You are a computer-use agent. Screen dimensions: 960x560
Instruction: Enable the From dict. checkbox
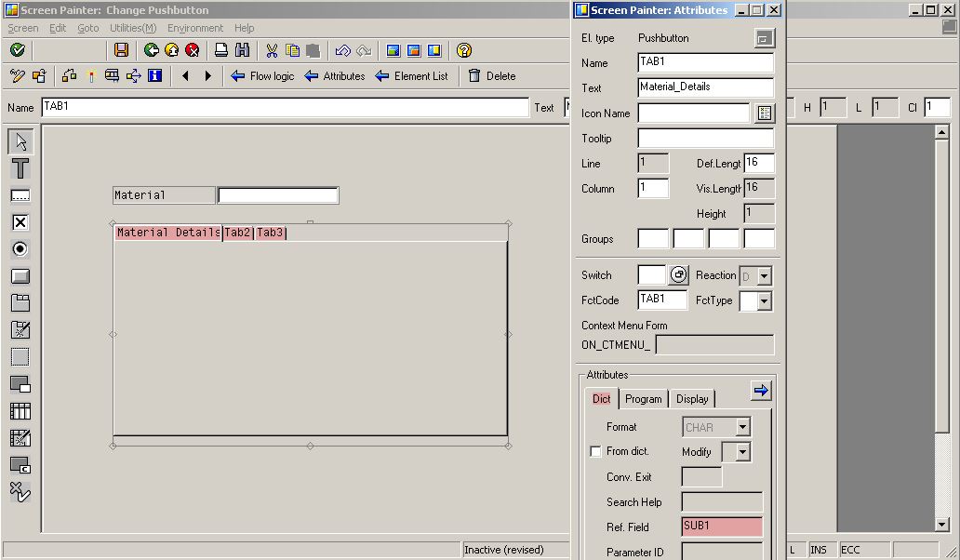595,451
